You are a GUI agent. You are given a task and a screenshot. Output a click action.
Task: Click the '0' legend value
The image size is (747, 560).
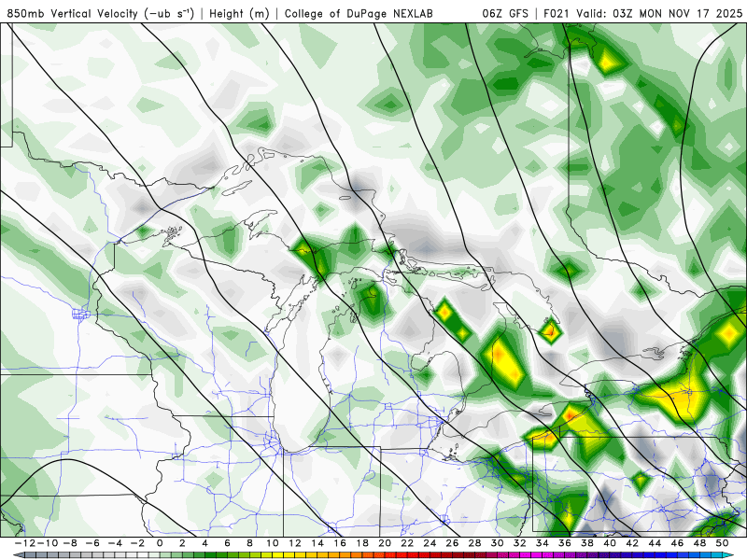coord(160,543)
